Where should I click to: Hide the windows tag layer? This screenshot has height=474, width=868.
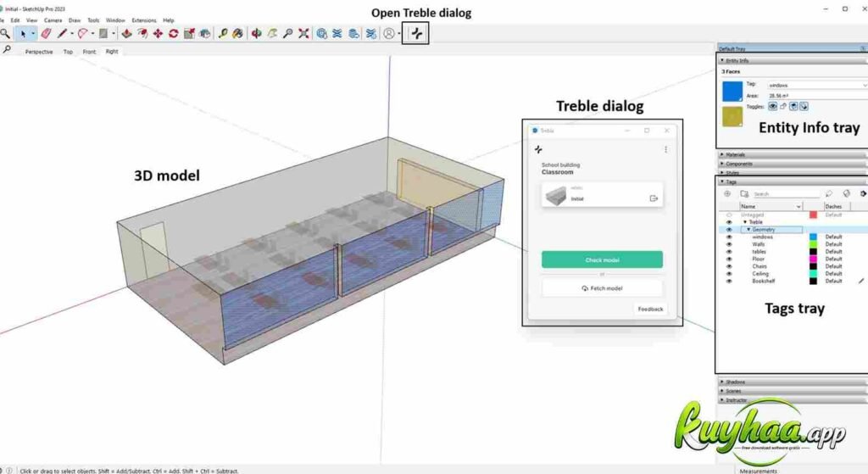point(729,237)
